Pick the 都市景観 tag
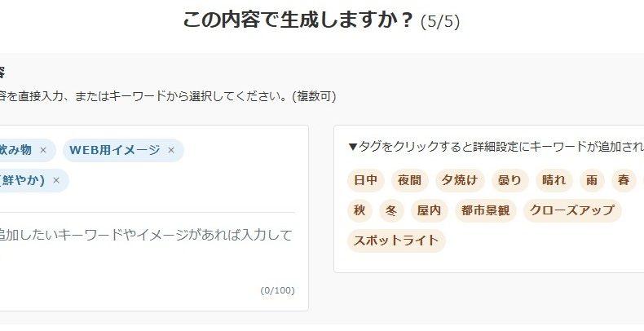 [x=485, y=210]
